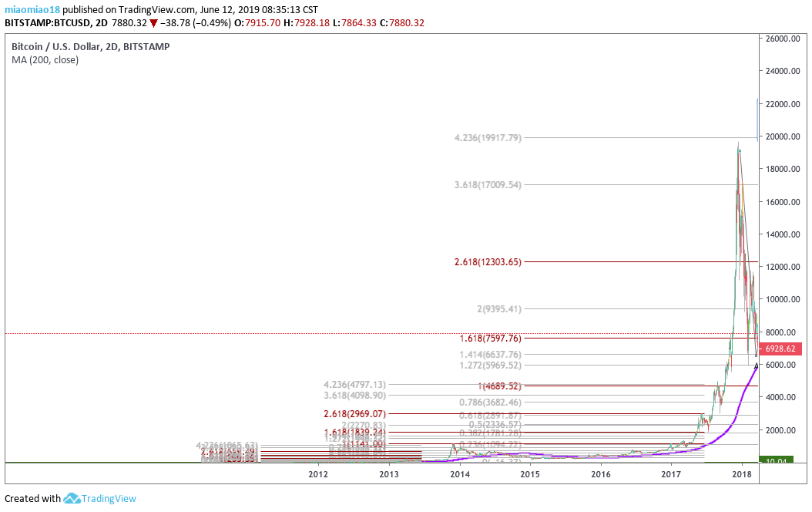
Task: Click the 26000.00 price axis label
Action: pos(783,39)
